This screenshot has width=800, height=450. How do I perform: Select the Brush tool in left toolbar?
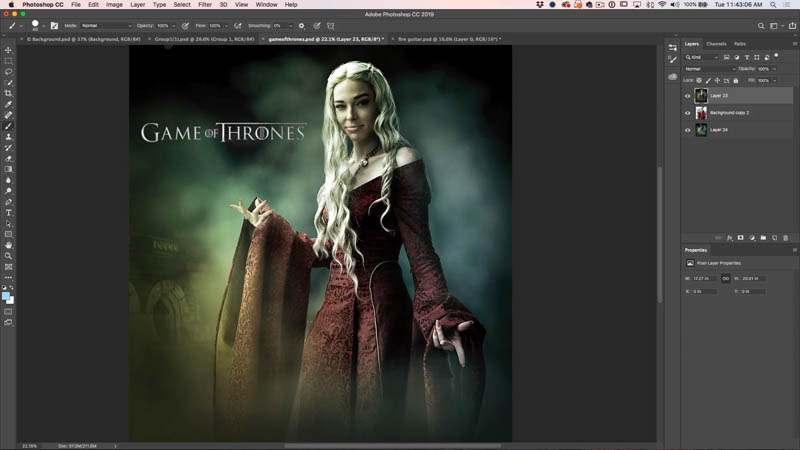[8, 126]
